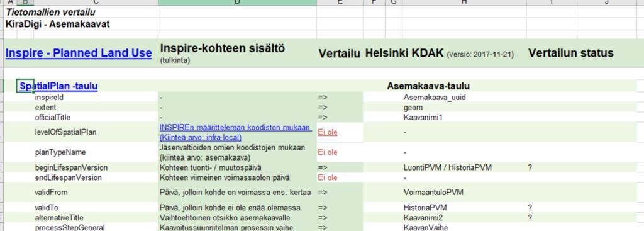Select the 'levelOfSpatialPlan' cell
The width and height of the screenshot is (644, 231).
[65, 132]
